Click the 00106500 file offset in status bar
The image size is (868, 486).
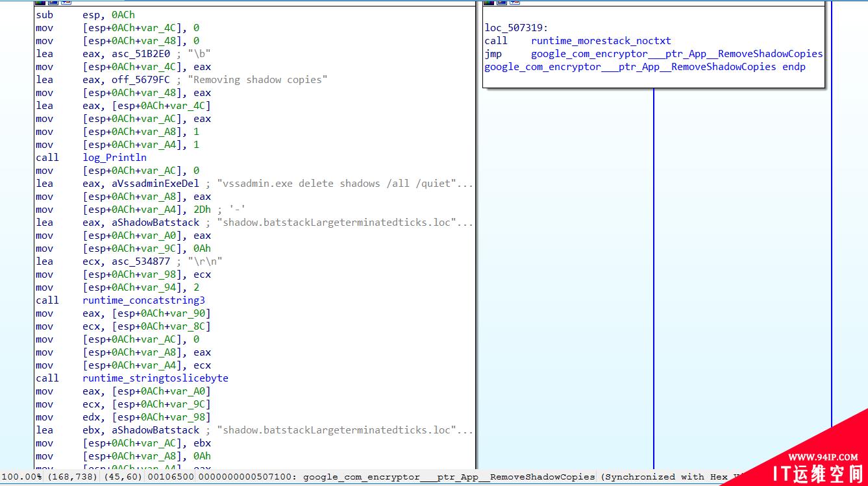(x=171, y=477)
